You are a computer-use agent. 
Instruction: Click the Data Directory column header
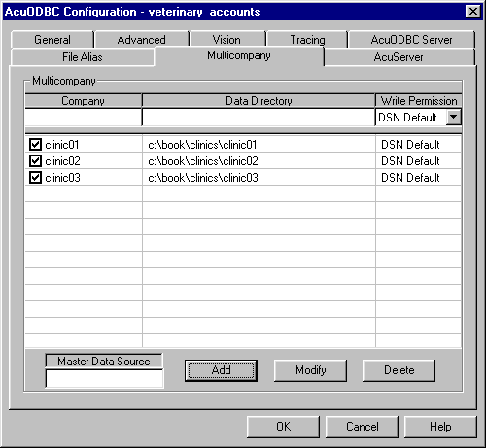[x=259, y=101]
